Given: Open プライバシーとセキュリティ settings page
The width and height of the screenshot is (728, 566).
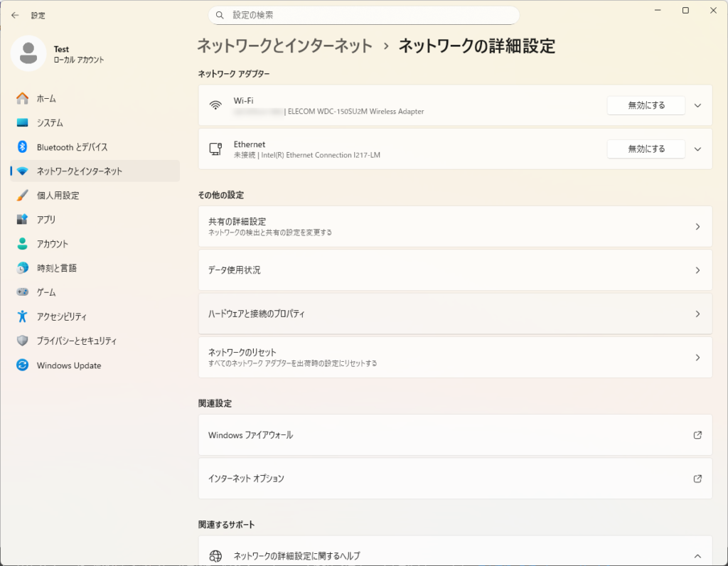Looking at the screenshot, I should (77, 341).
